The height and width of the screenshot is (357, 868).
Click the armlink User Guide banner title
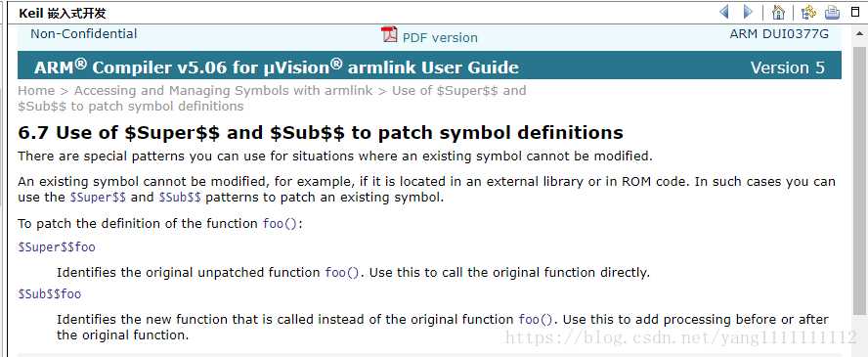[x=277, y=67]
